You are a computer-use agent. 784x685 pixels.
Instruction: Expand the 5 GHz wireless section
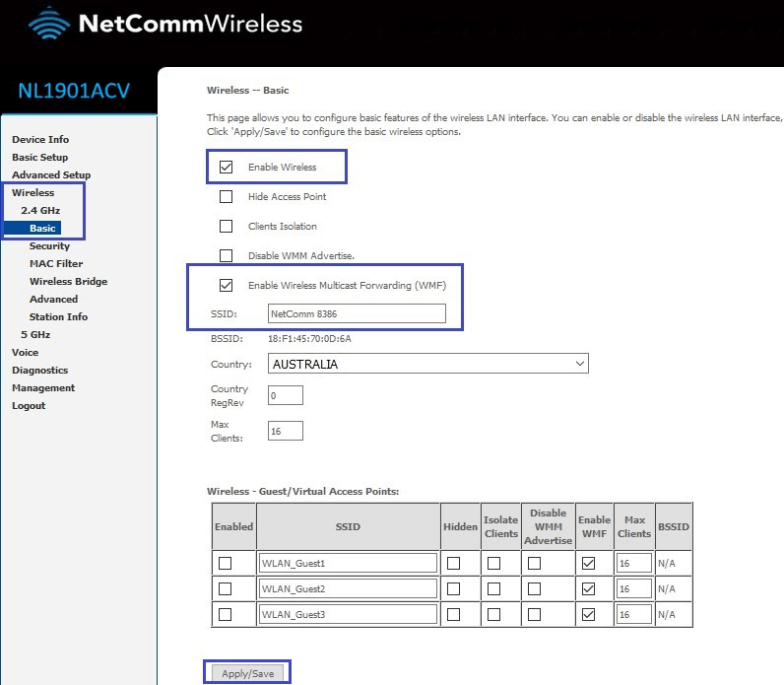point(34,335)
